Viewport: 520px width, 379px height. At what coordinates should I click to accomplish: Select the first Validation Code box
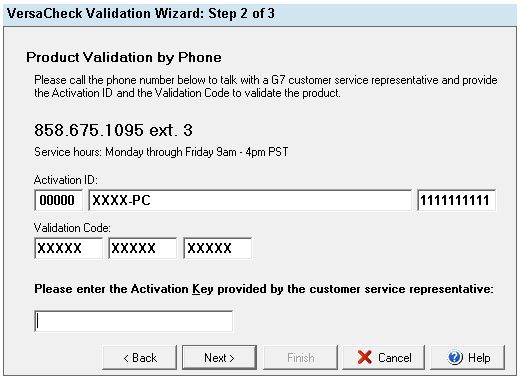(x=68, y=248)
